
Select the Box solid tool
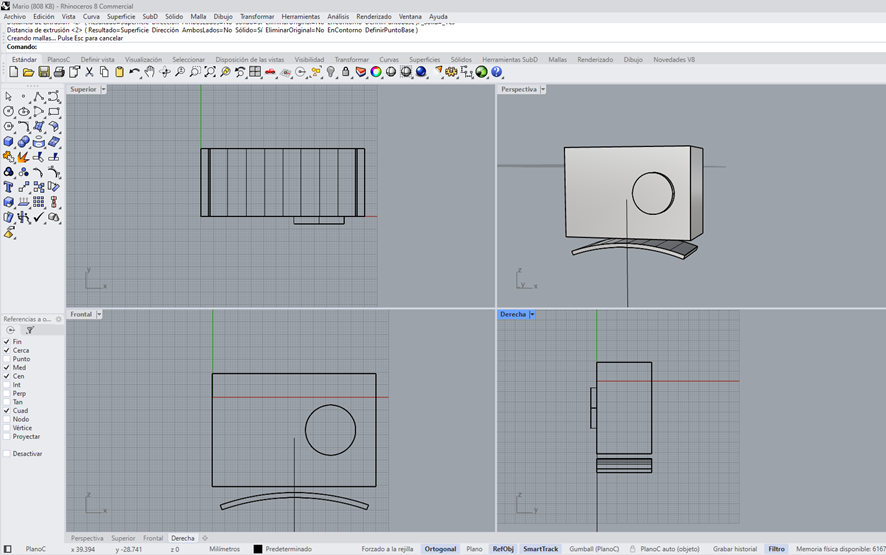pyautogui.click(x=9, y=142)
